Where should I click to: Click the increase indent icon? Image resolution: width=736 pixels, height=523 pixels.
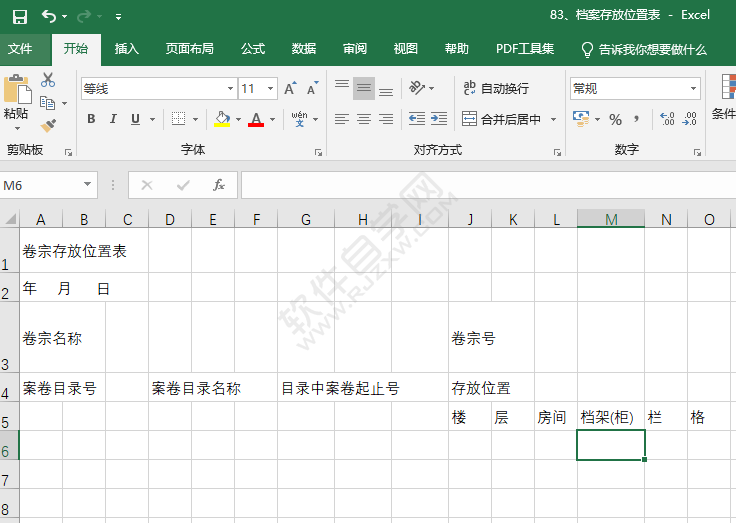[440, 119]
